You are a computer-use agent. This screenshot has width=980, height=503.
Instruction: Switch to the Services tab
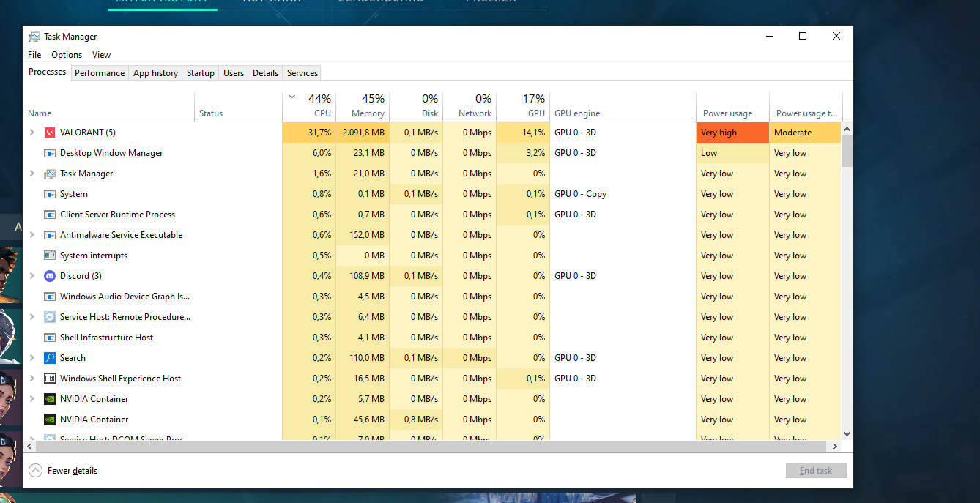click(x=302, y=73)
